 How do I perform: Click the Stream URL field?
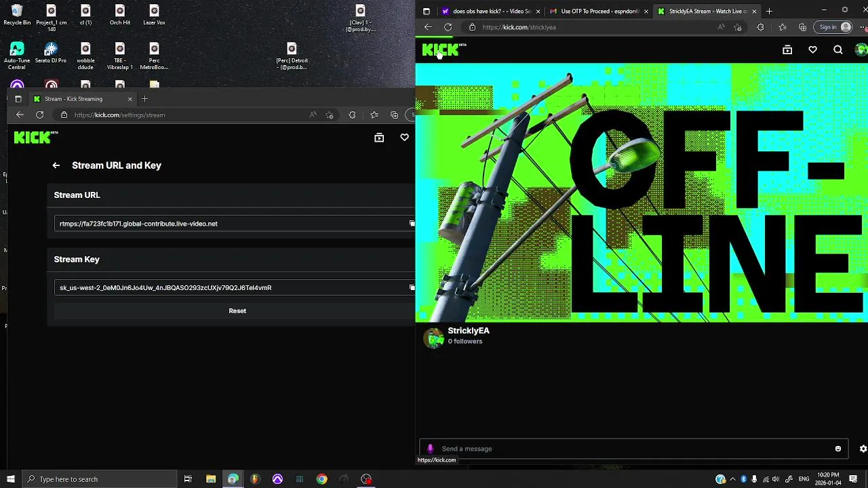(235, 224)
